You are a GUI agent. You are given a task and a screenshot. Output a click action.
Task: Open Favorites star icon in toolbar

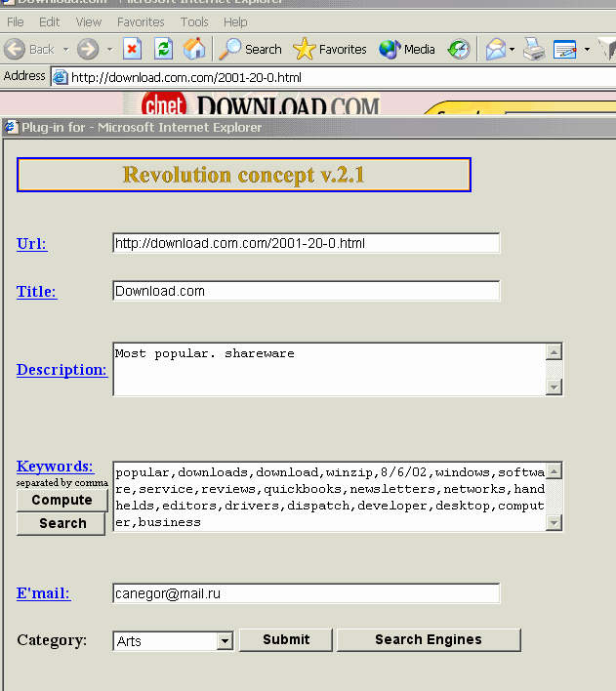point(304,49)
